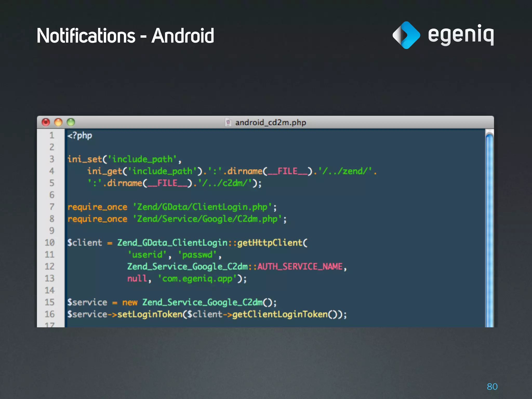
Task: Click 'Zend/Service/Google/C2dm.php' string
Action: (x=207, y=219)
